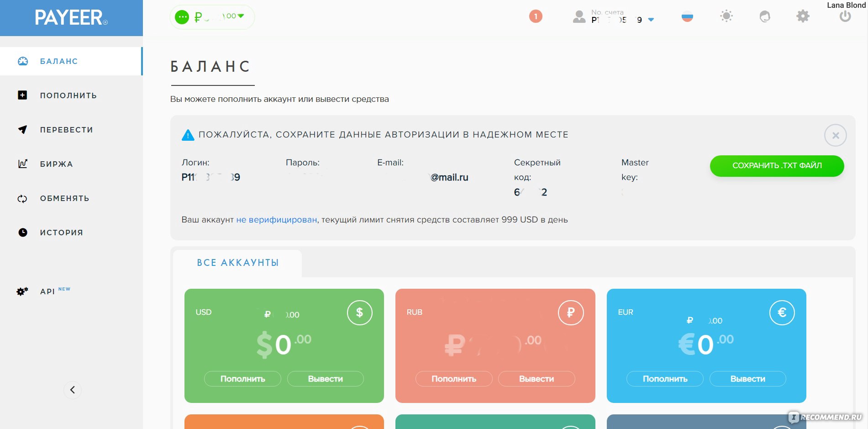This screenshot has width=868, height=429.
Task: Click the @mail.ru e-mail value
Action: point(449,177)
